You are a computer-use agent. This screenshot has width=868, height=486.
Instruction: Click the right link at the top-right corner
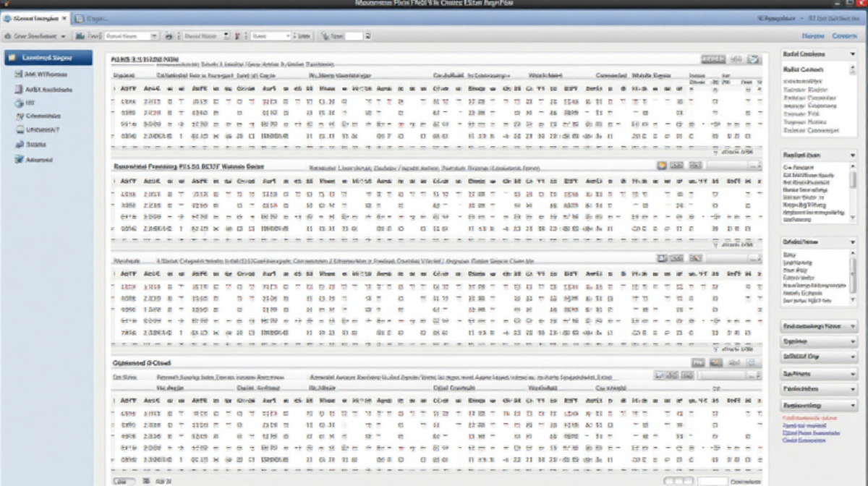coord(844,35)
